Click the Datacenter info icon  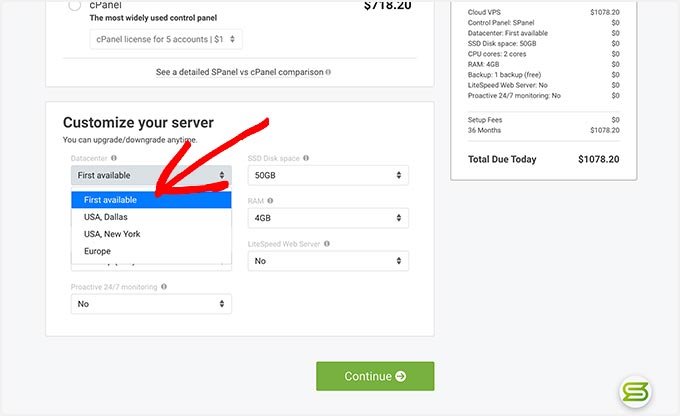(x=114, y=158)
